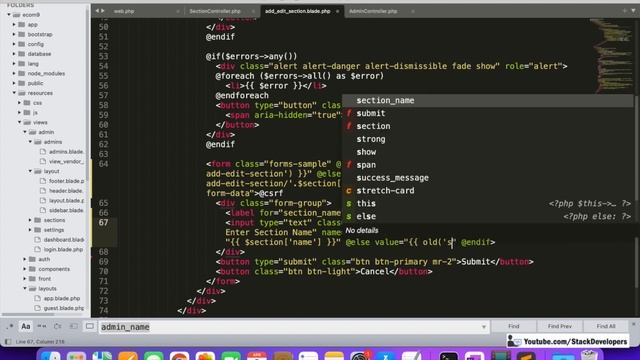
Task: Select the lang folder
Action: coord(33,64)
